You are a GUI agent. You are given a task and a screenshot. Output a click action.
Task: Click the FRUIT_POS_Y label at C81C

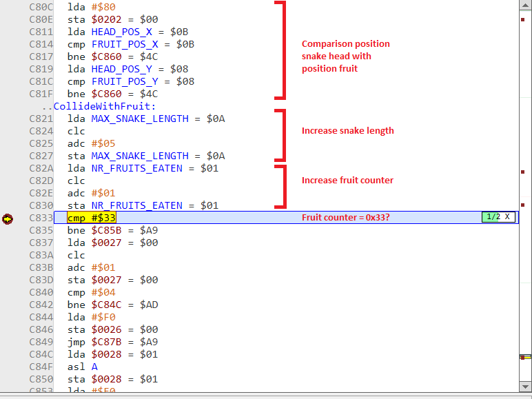(x=125, y=82)
